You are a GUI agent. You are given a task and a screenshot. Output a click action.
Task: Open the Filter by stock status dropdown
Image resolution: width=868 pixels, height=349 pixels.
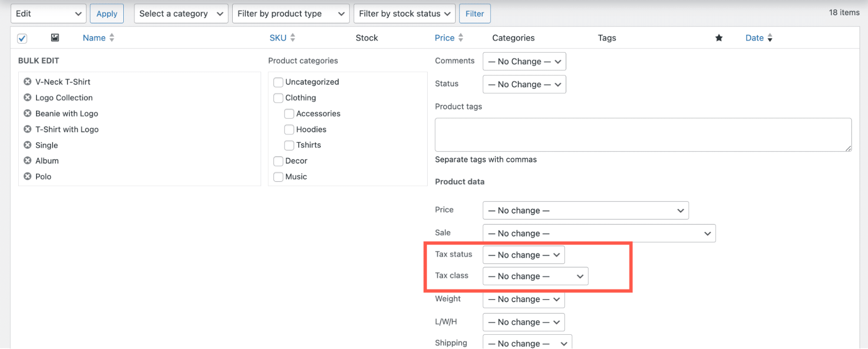coord(404,13)
